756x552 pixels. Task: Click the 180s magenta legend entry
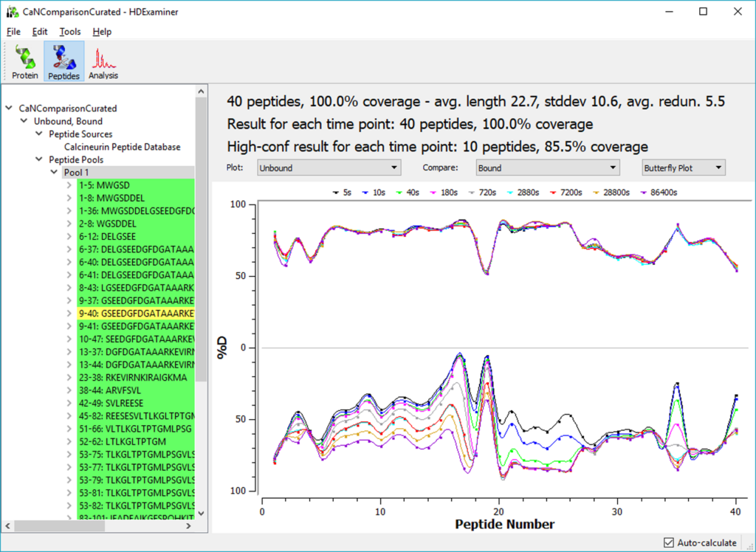(x=443, y=193)
